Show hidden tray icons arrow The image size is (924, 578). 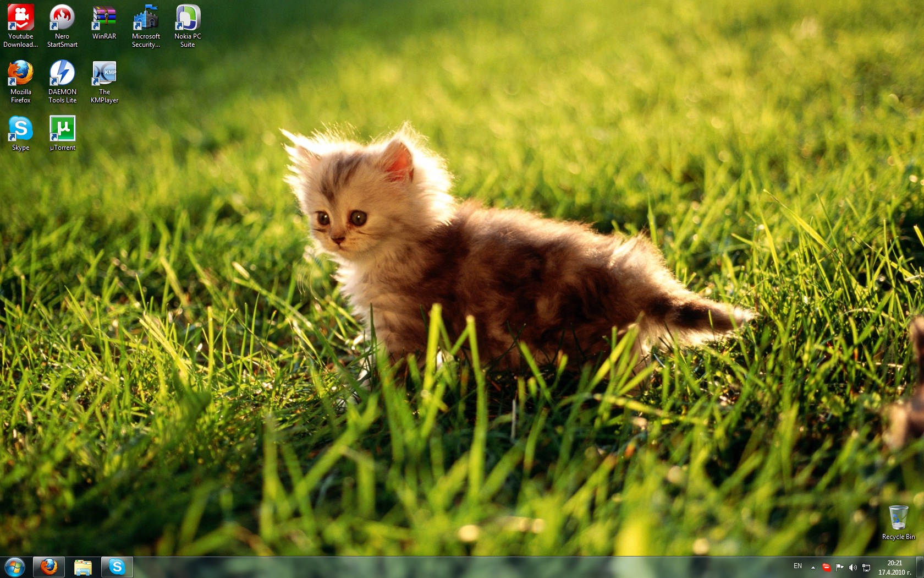tap(813, 568)
